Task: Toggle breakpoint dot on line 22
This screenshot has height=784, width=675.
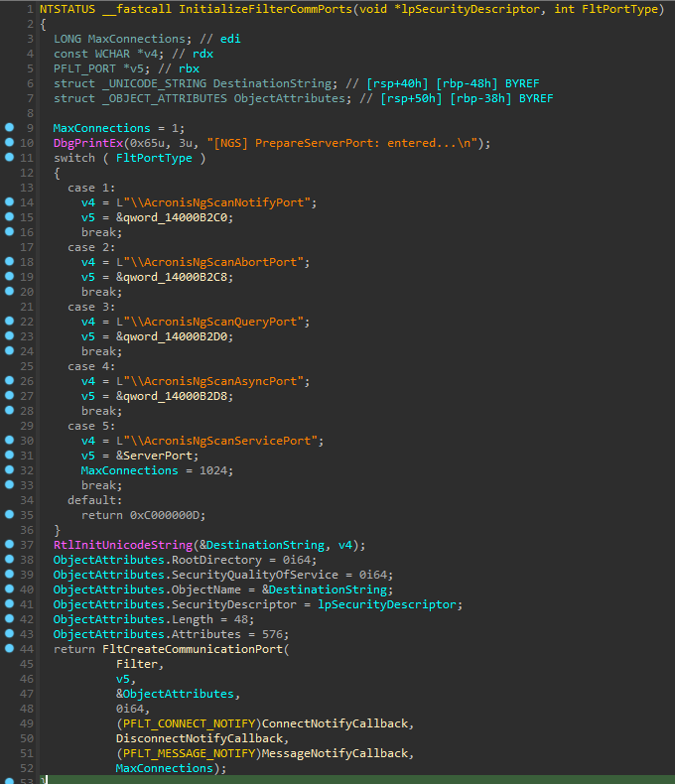Action: pyautogui.click(x=9, y=321)
